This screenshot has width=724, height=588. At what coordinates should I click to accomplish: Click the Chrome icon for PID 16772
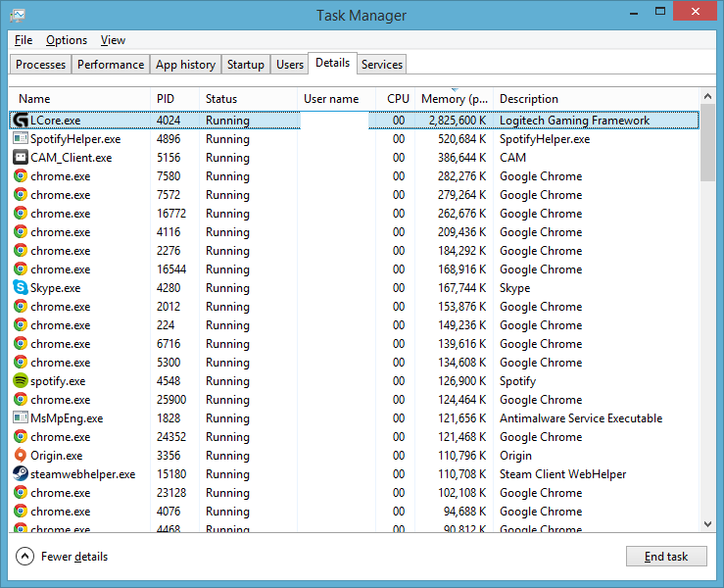tap(21, 213)
